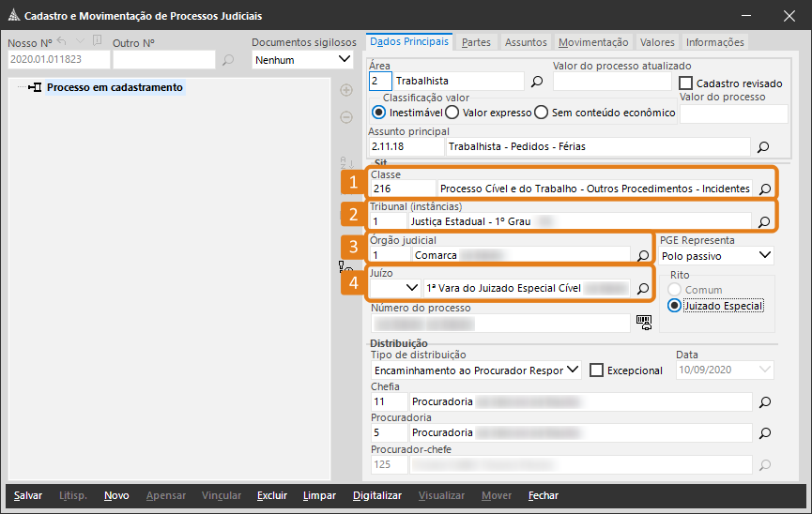Click the Órgão judicial search icon
This screenshot has height=514, width=812.
pyautogui.click(x=643, y=254)
